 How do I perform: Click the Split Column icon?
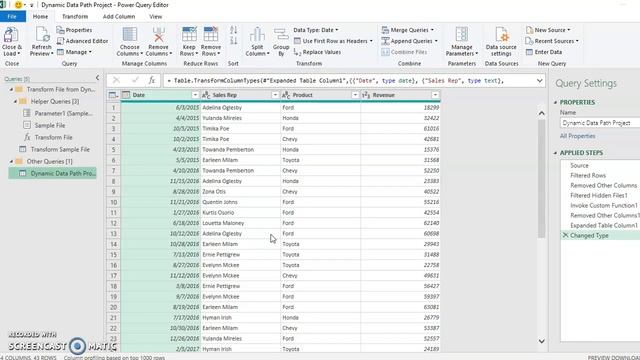pyautogui.click(x=257, y=35)
